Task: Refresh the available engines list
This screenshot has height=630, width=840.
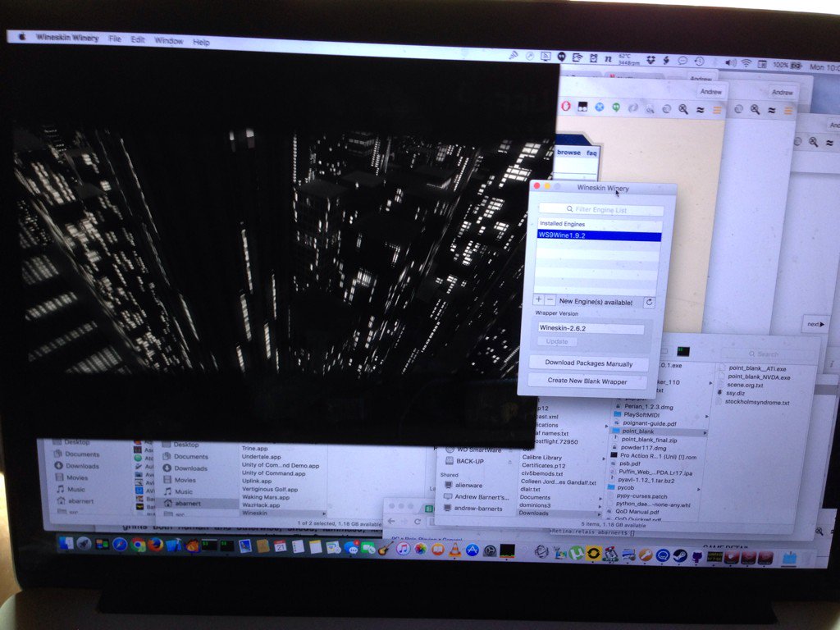Action: (x=650, y=302)
